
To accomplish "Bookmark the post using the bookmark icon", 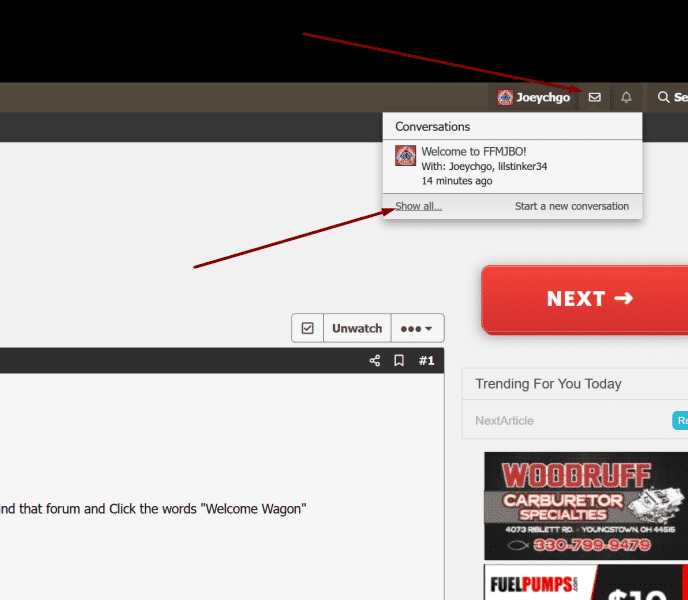I will point(399,360).
